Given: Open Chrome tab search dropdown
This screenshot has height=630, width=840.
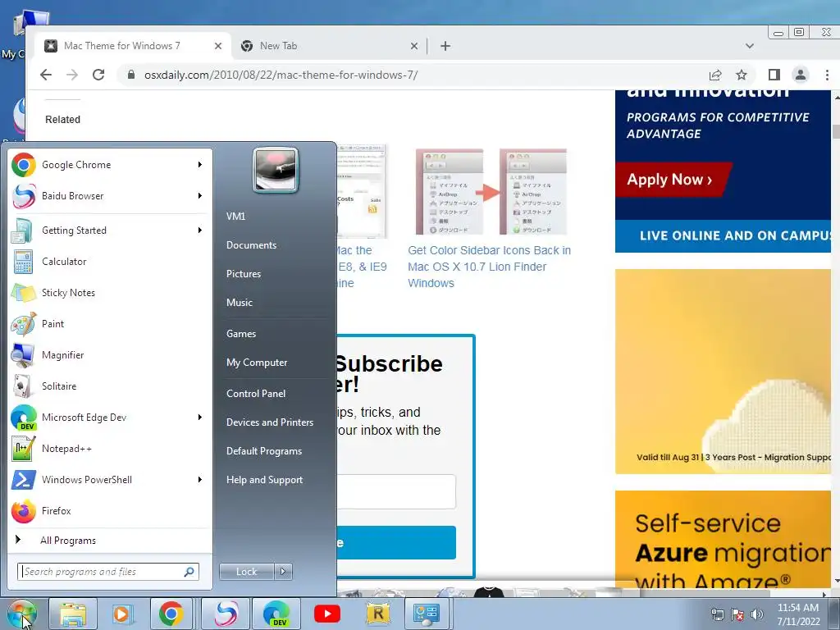Looking at the screenshot, I should click(x=750, y=46).
